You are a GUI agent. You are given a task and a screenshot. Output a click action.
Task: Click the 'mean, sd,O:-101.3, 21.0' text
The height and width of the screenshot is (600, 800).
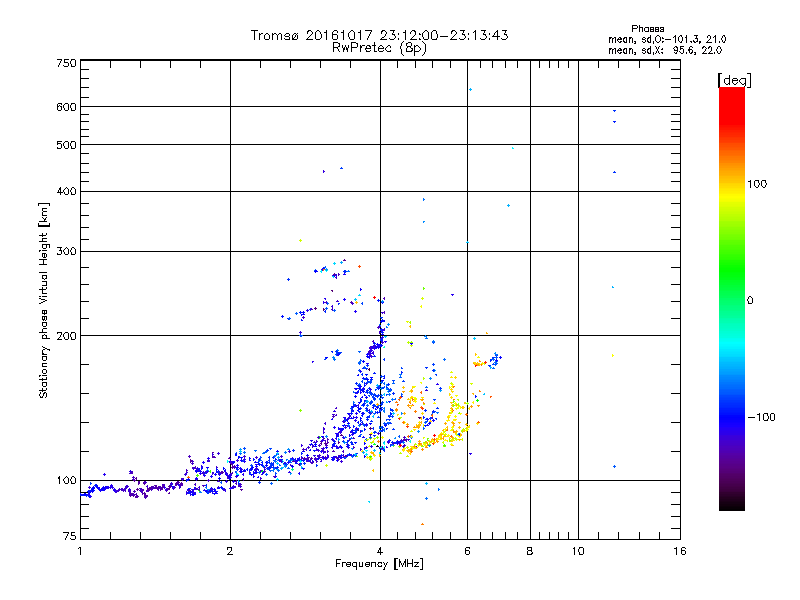(667, 39)
